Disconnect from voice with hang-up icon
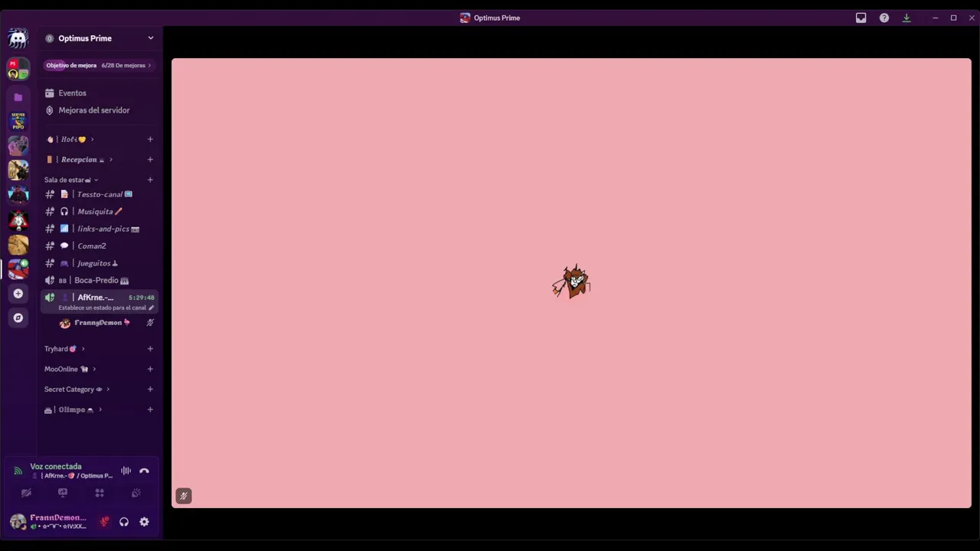This screenshot has width=980, height=551. pyautogui.click(x=144, y=471)
